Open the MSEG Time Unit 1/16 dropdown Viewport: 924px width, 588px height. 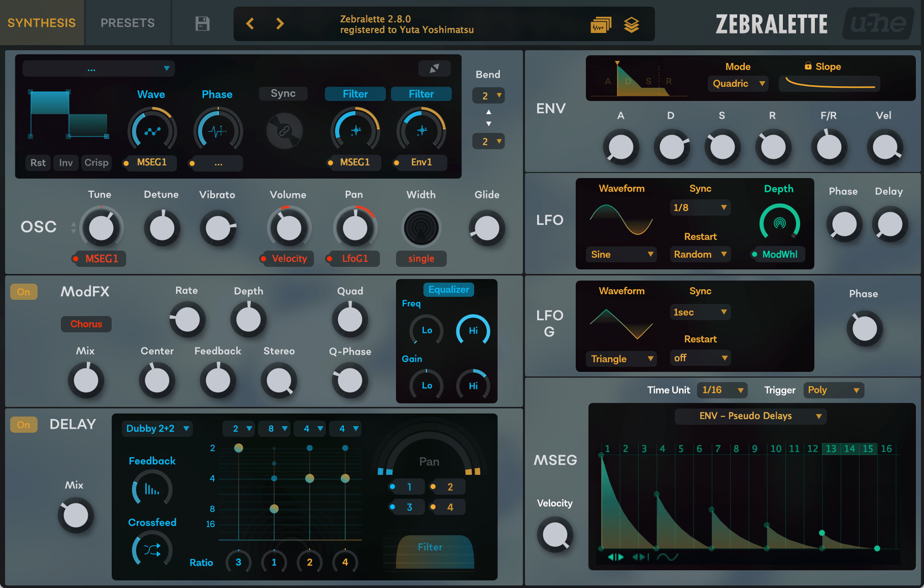click(x=722, y=390)
